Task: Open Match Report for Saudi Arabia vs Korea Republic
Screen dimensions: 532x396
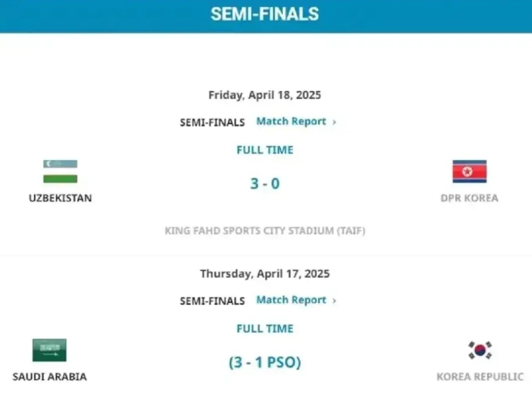Action: point(291,300)
